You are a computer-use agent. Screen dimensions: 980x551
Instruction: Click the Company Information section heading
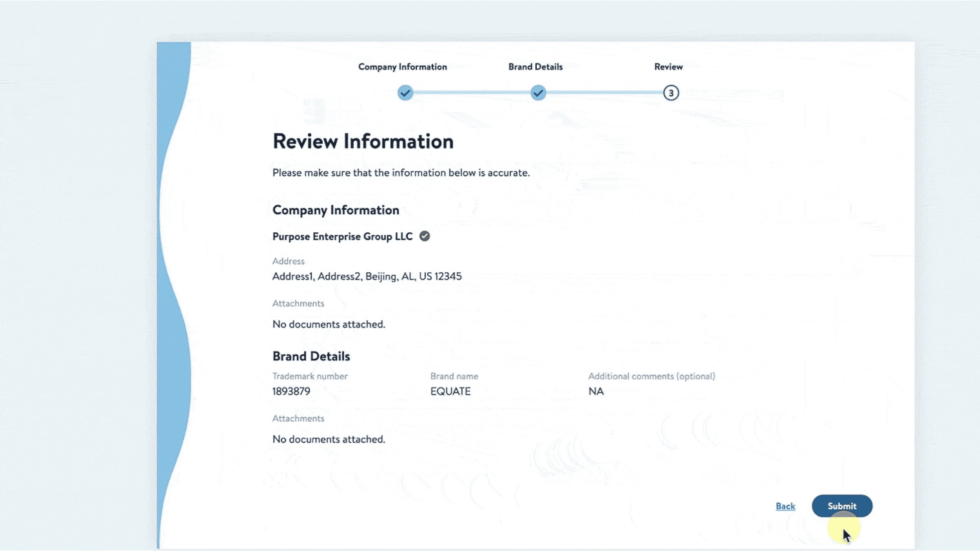336,210
